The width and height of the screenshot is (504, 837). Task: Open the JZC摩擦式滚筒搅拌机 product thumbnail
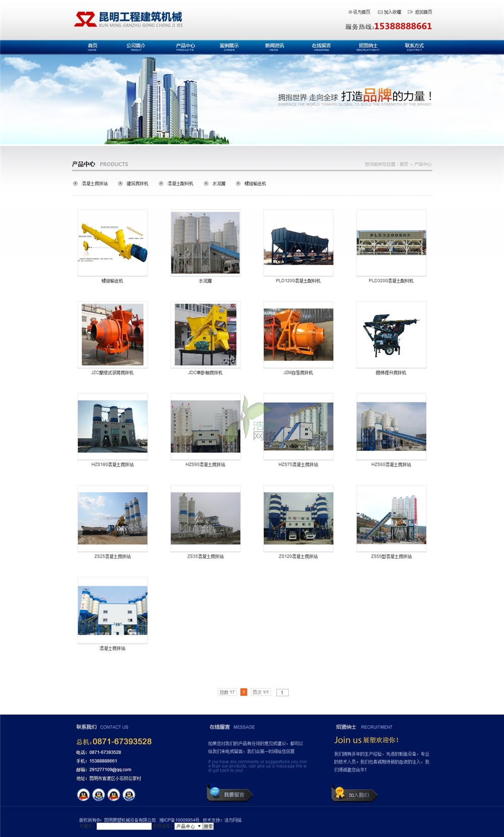pyautogui.click(x=112, y=335)
